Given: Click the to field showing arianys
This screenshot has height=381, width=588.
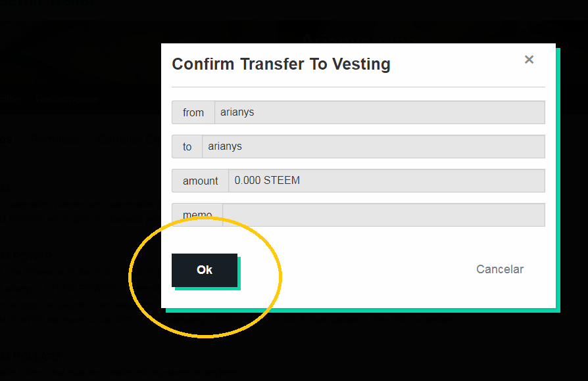Looking at the screenshot, I should (x=374, y=146).
